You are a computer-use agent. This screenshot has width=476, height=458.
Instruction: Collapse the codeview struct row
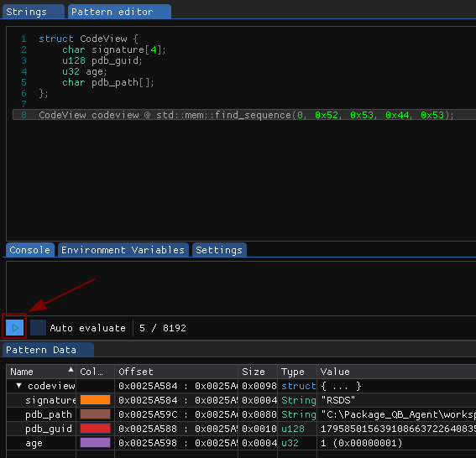pos(19,386)
